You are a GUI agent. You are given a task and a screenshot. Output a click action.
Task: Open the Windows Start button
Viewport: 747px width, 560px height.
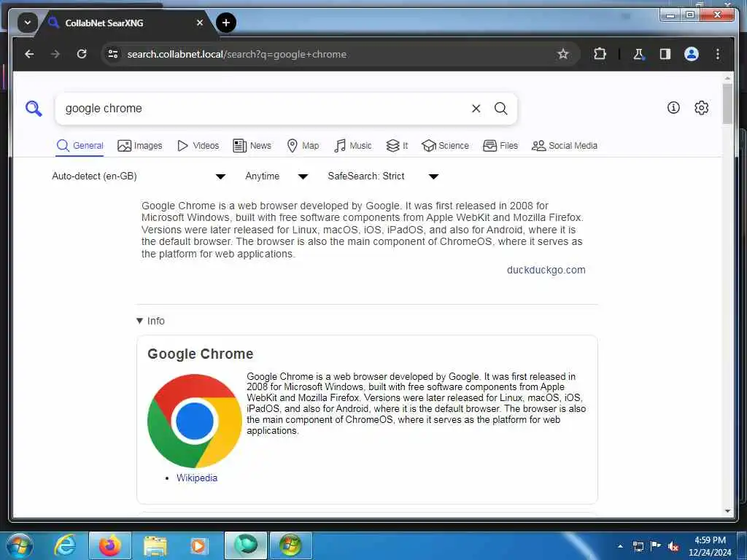point(20,545)
